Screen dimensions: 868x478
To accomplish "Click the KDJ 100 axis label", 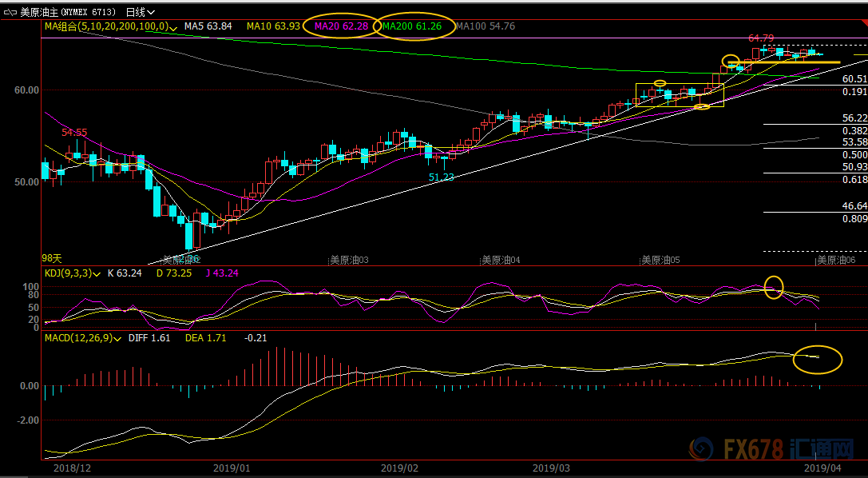I will point(33,286).
